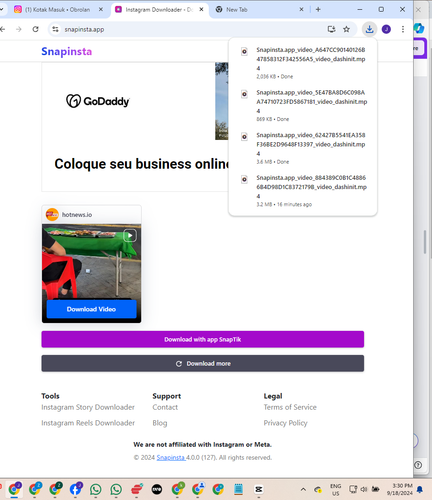Click the install app icon in address bar
The image size is (432, 500).
[331, 29]
